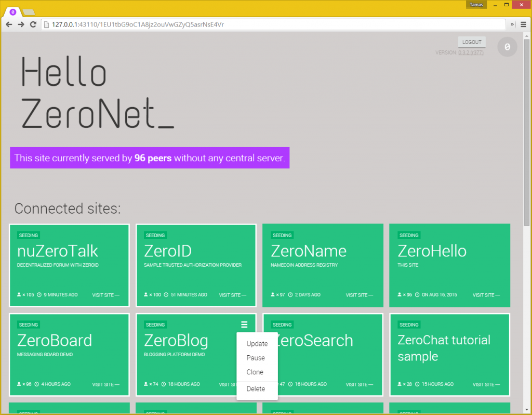Choose Pause in the site menu

pyautogui.click(x=256, y=358)
